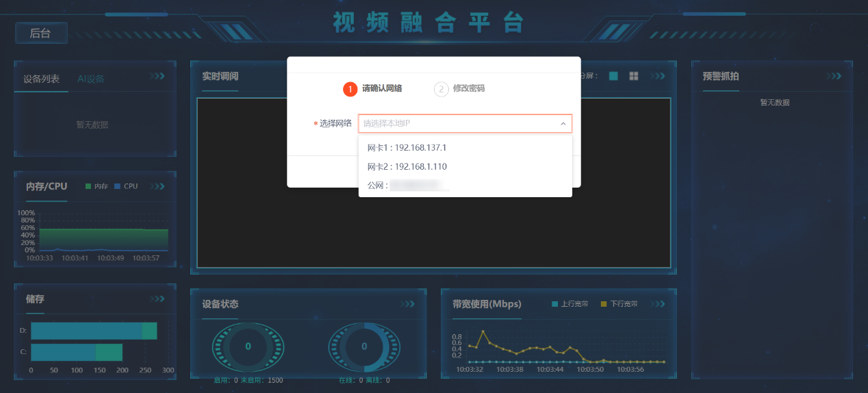
Task: Open the 后台 backend button
Action: (x=40, y=33)
